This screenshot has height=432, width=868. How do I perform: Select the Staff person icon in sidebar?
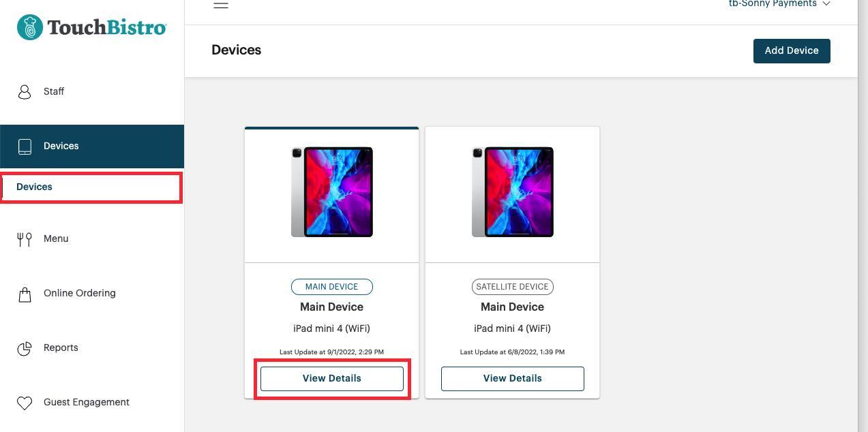(x=25, y=91)
